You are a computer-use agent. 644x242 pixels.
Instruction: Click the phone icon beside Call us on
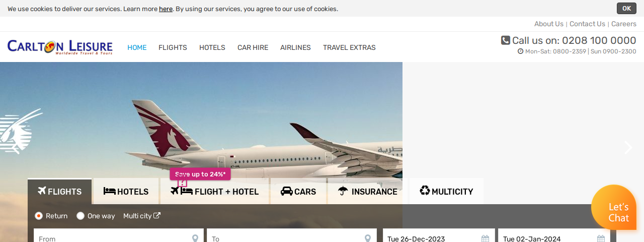(506, 40)
